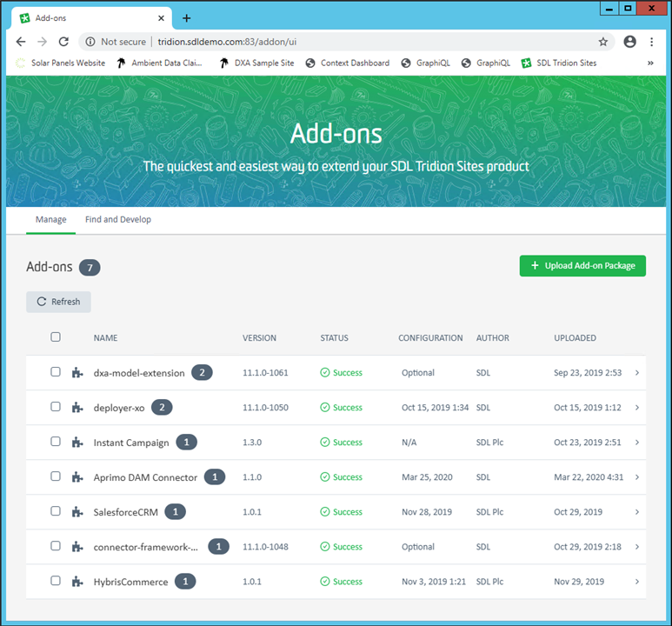This screenshot has height=626, width=672.
Task: Go back with the browser back arrow
Action: (21, 42)
